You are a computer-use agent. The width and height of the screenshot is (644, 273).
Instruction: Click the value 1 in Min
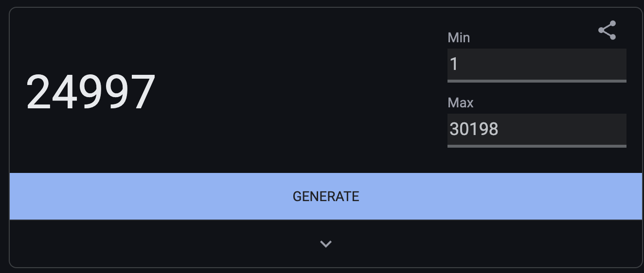click(454, 64)
